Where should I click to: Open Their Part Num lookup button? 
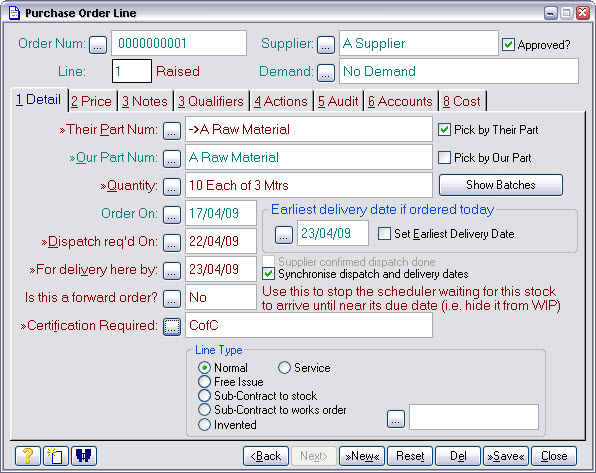tap(172, 131)
